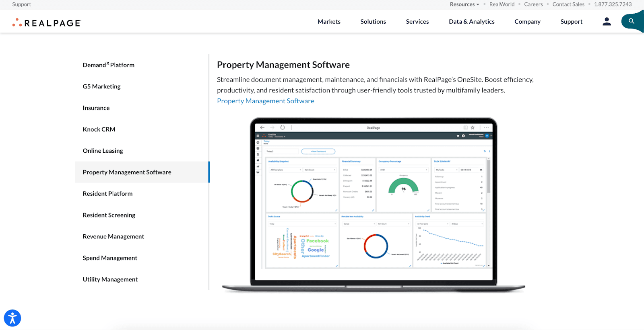Expand the Resources dropdown
Viewport: 644px width, 330px height.
pos(464,4)
